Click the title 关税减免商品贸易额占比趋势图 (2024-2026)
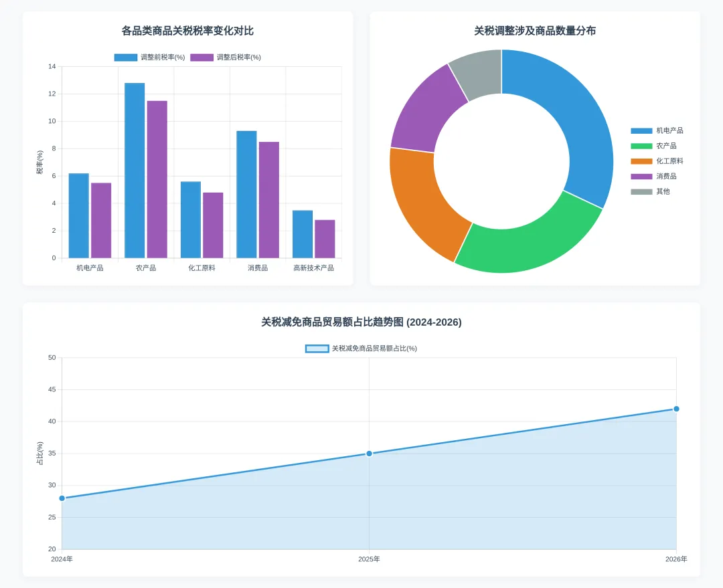Image resolution: width=723 pixels, height=588 pixels. [x=361, y=322]
